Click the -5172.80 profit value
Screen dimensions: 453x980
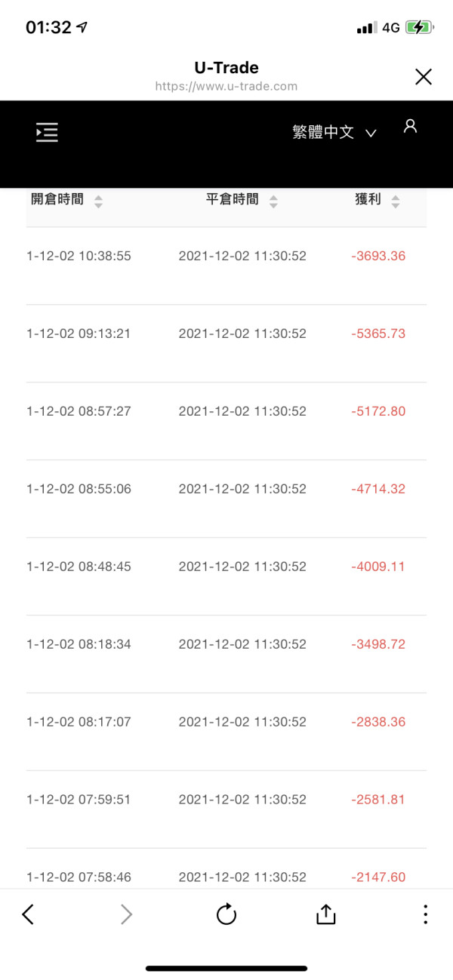click(x=378, y=411)
